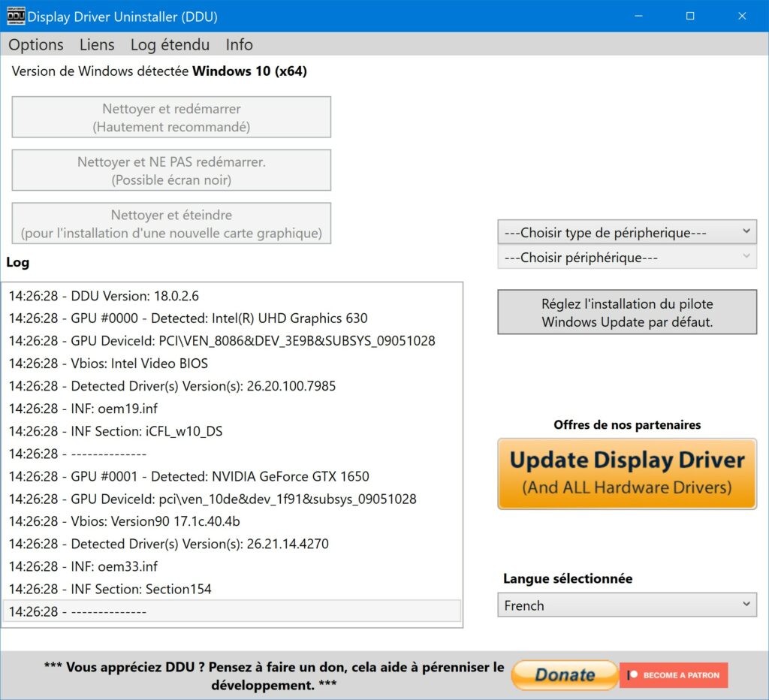Open the French language dropdown
Image resolution: width=769 pixels, height=700 pixels.
pos(627,605)
